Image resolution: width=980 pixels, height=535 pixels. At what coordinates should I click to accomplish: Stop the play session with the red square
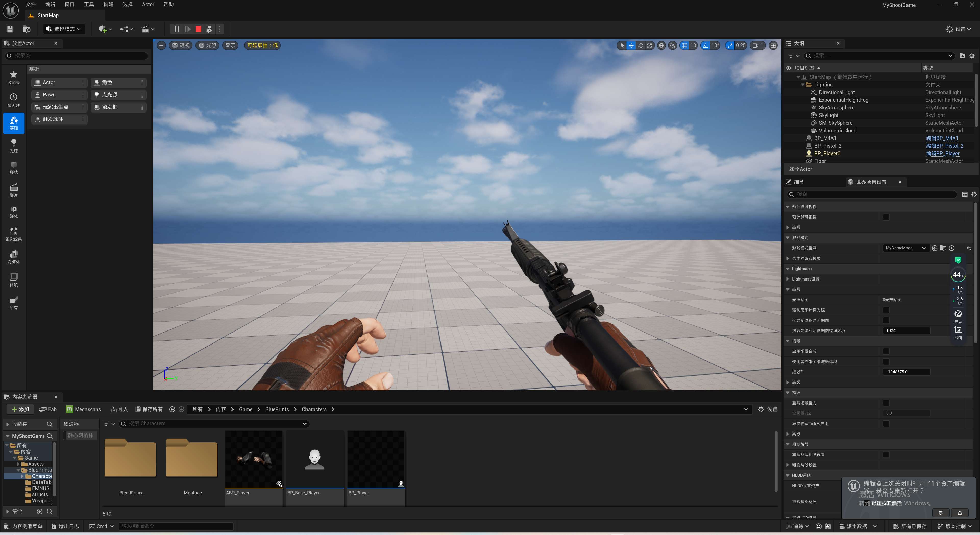[x=199, y=29]
